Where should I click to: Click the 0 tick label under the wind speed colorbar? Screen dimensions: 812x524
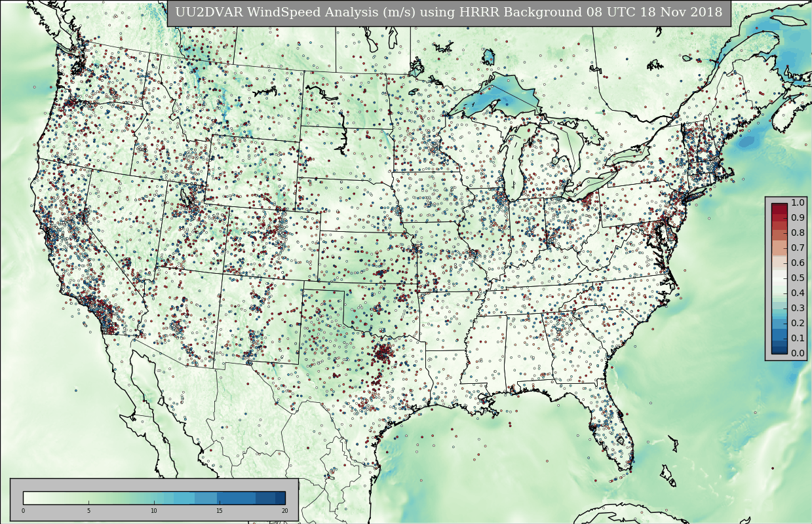click(23, 511)
